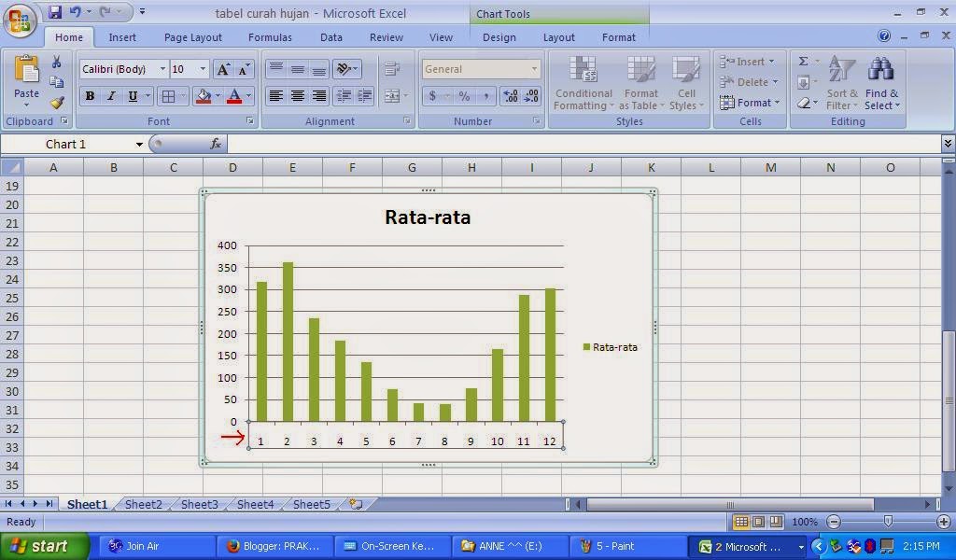Image resolution: width=956 pixels, height=560 pixels.
Task: Open the Sort & Filter menu
Action: [x=842, y=83]
